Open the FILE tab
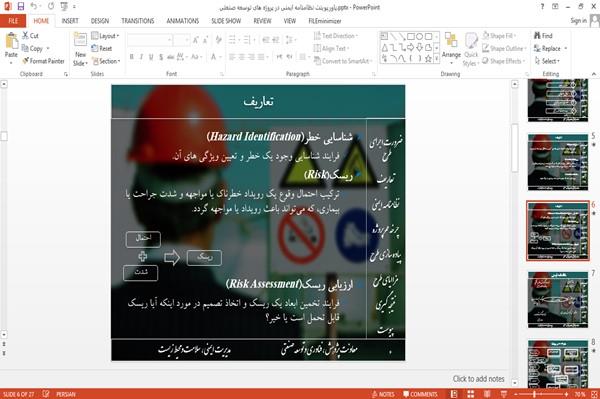Screen dimensions: 600x399 click(x=13, y=21)
